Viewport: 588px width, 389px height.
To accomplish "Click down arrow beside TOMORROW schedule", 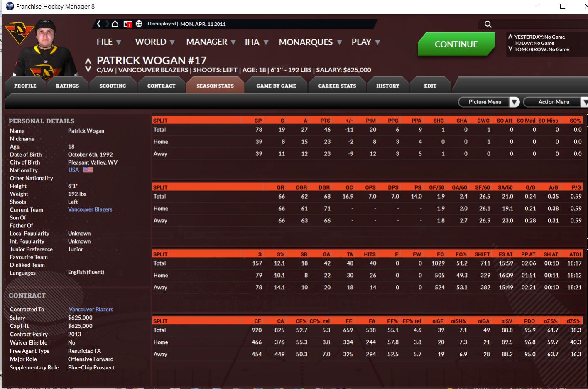I will [510, 49].
